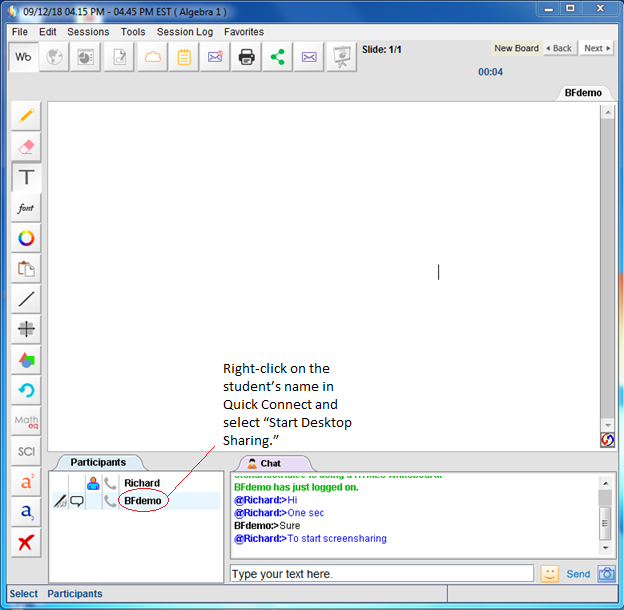Toggle the superscript tool

coord(26,482)
